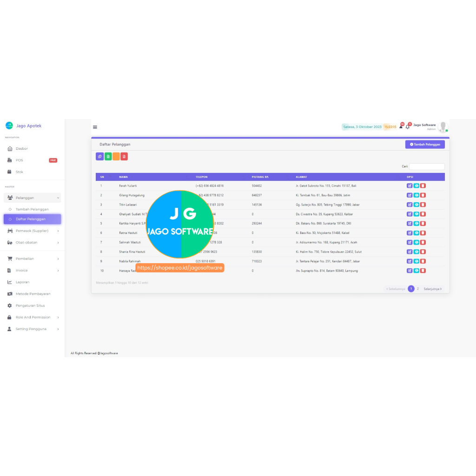Image resolution: width=476 pixels, height=476 pixels.
Task: View details of Nabila Rahimah
Action: 416,261
